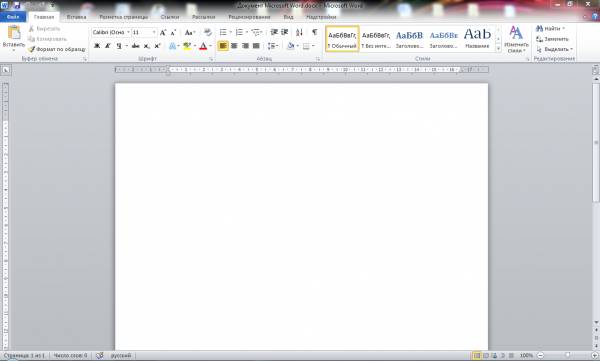Image resolution: width=600 pixels, height=361 pixels.
Task: Click the Find (Найти) binoculars icon
Action: pyautogui.click(x=540, y=29)
